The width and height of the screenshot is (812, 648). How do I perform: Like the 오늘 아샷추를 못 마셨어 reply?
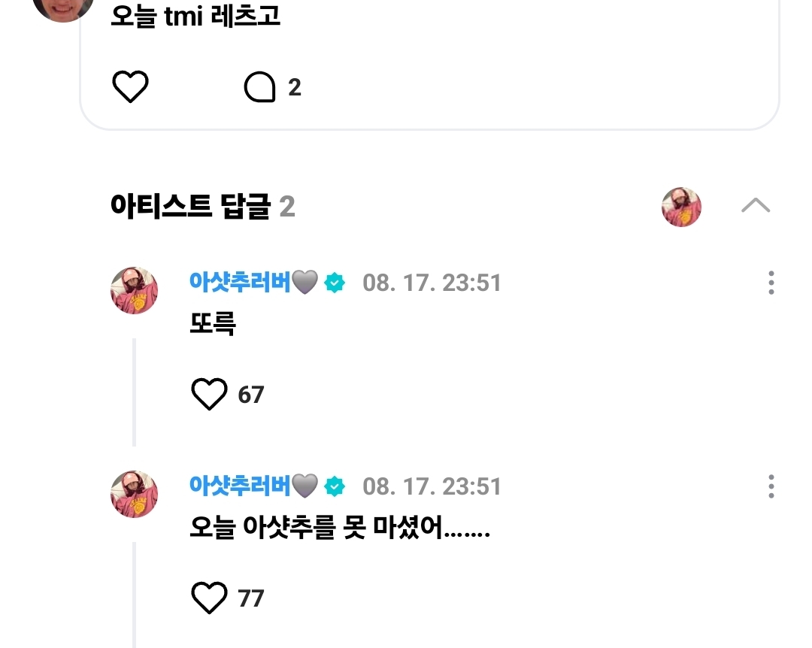pyautogui.click(x=209, y=598)
